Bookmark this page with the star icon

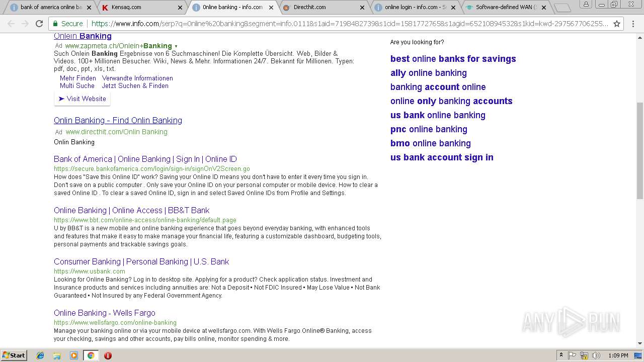coord(617,24)
